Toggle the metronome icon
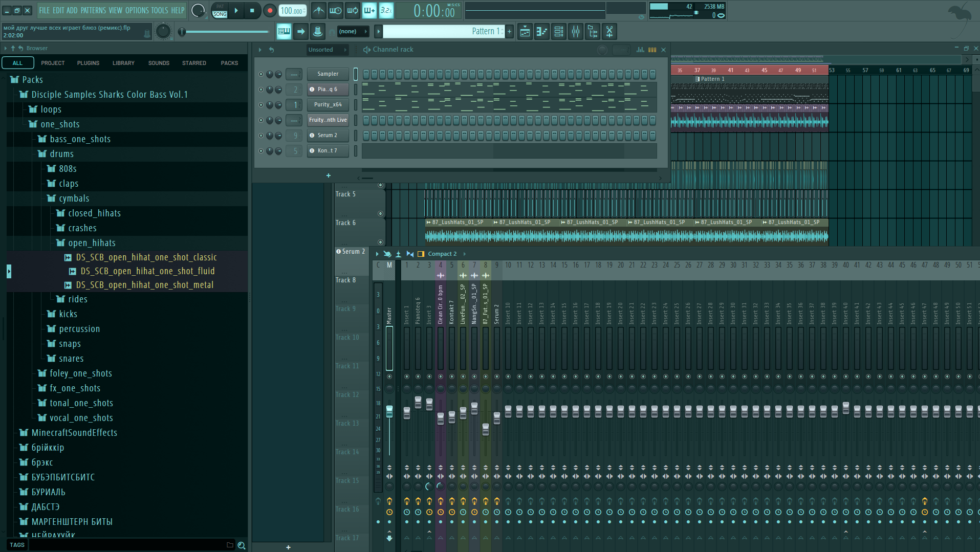 (319, 10)
